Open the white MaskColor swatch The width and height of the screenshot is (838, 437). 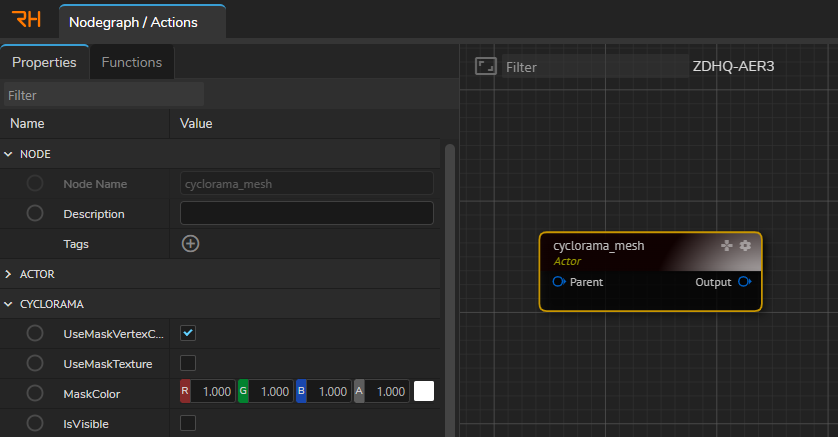424,392
